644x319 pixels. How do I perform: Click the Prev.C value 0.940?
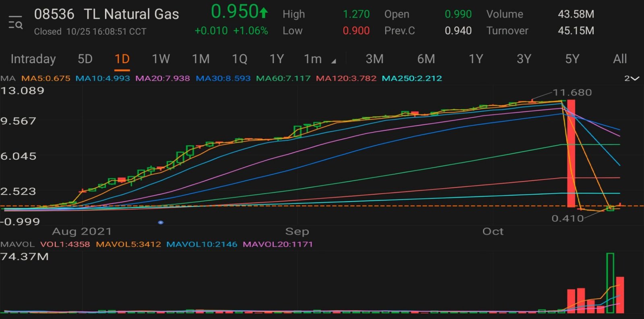click(458, 31)
